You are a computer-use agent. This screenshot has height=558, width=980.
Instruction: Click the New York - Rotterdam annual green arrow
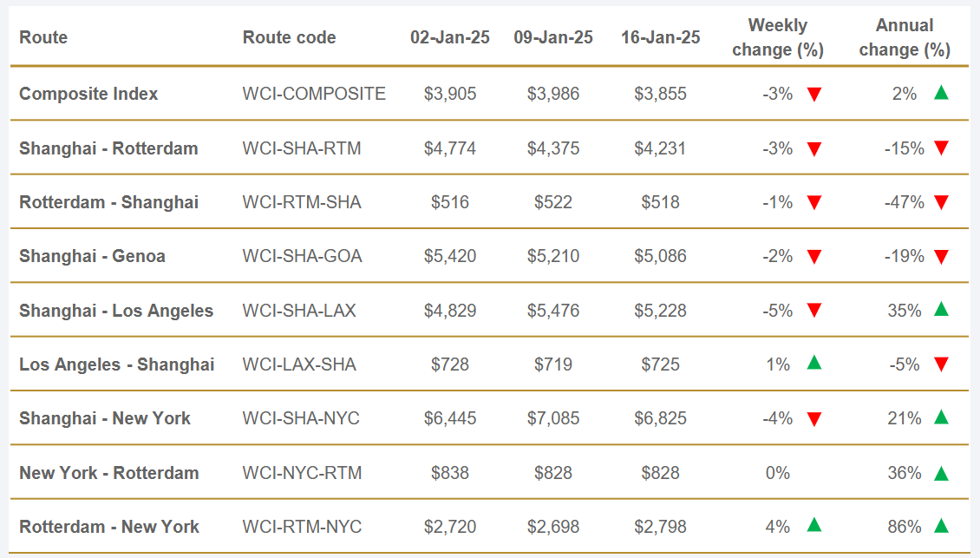pyautogui.click(x=941, y=472)
